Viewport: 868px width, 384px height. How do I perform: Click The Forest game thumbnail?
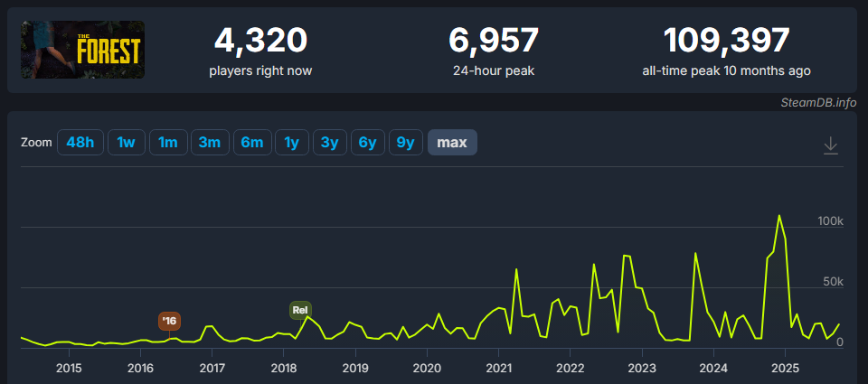pos(83,50)
